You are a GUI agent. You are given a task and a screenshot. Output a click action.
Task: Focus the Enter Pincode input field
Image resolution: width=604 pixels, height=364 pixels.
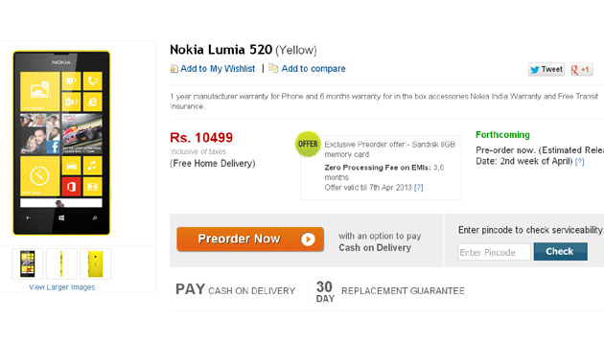(494, 252)
